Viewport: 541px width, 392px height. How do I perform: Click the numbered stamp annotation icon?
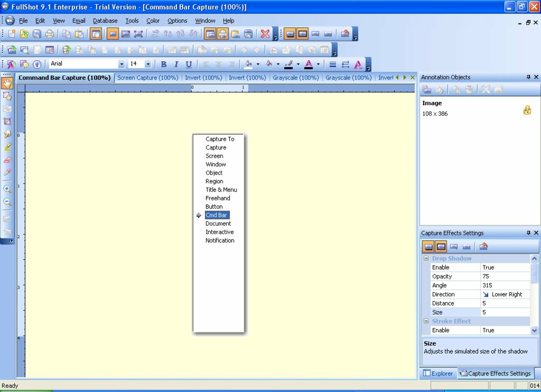(37, 64)
